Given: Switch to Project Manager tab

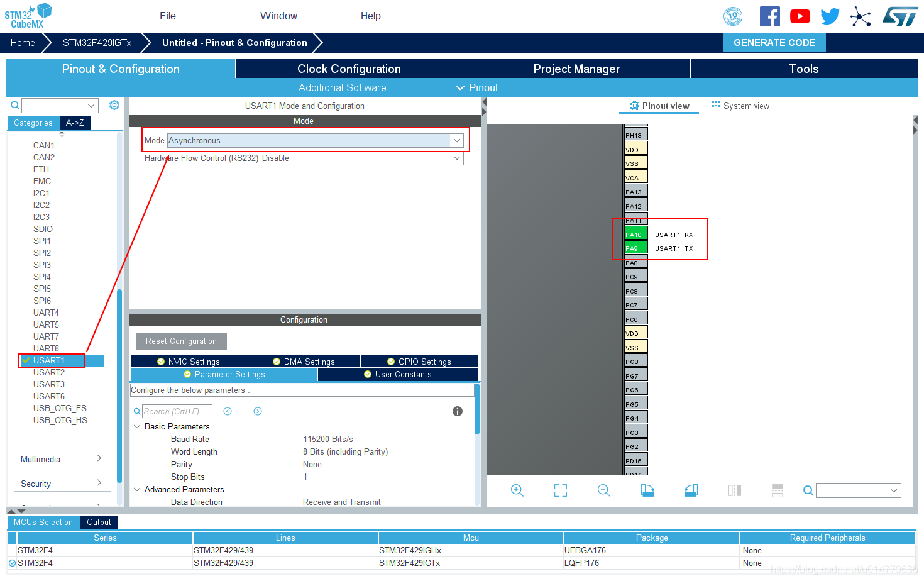Looking at the screenshot, I should click(576, 69).
